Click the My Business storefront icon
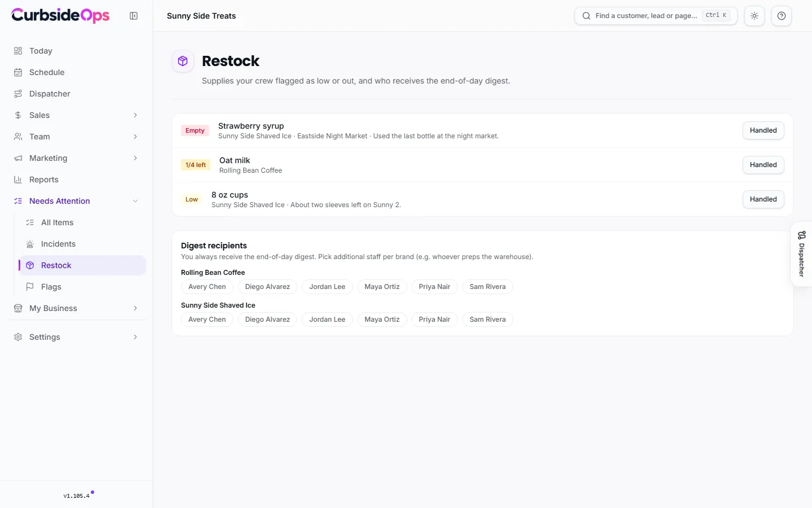 click(18, 308)
